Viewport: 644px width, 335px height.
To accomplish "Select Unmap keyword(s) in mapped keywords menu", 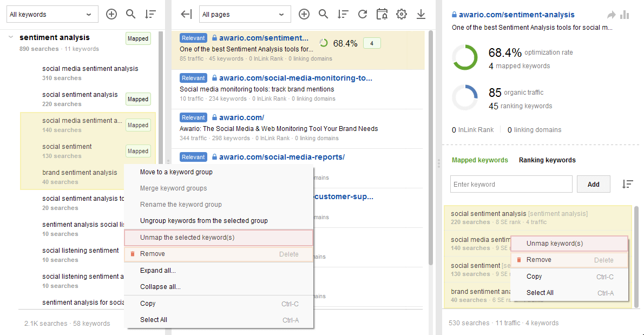I will point(569,244).
